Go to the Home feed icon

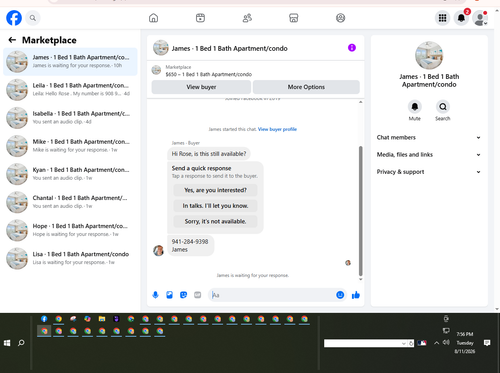tap(153, 18)
